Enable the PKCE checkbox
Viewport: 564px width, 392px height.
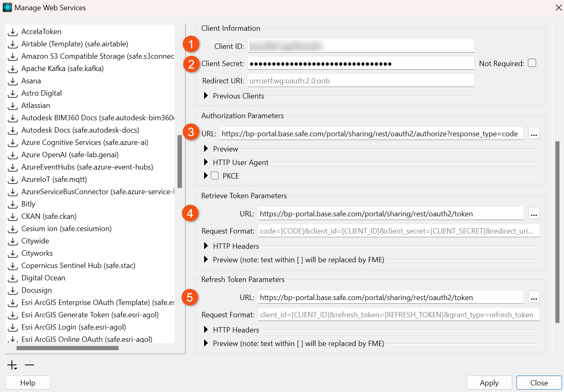click(x=215, y=176)
